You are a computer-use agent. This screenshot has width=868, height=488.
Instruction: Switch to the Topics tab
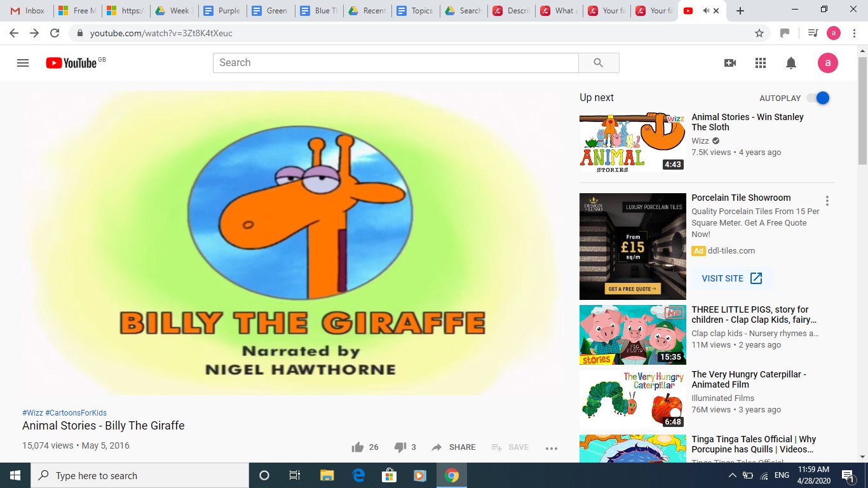point(416,11)
